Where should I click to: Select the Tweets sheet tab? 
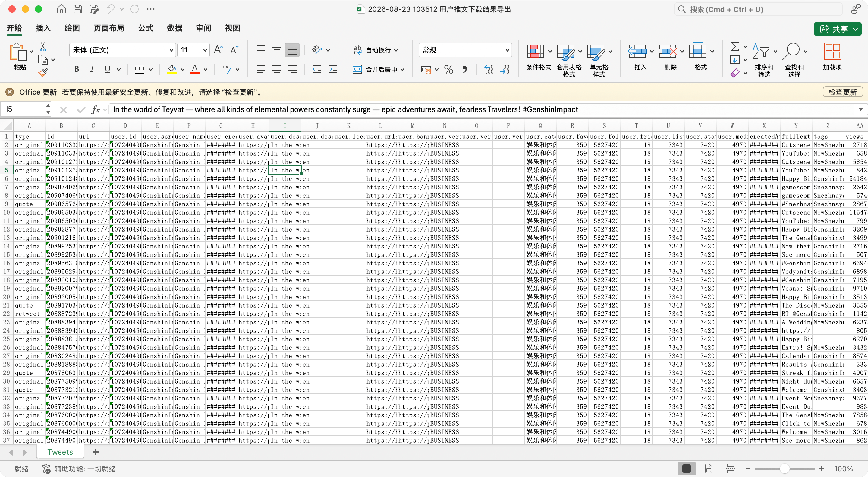point(60,452)
